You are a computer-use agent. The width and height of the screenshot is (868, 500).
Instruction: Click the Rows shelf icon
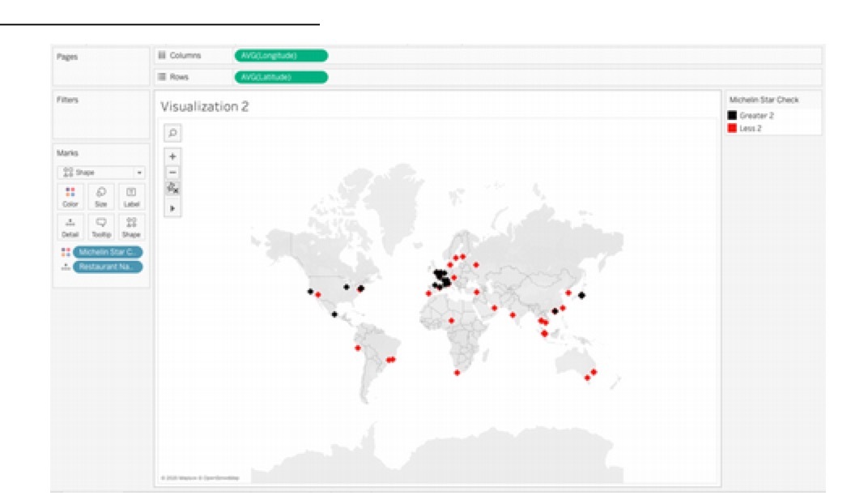click(162, 77)
